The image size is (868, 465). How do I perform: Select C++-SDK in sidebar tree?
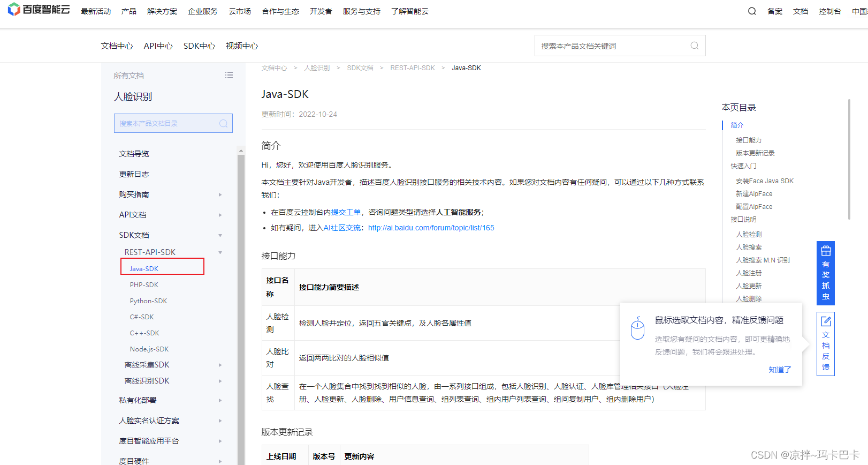(x=144, y=333)
